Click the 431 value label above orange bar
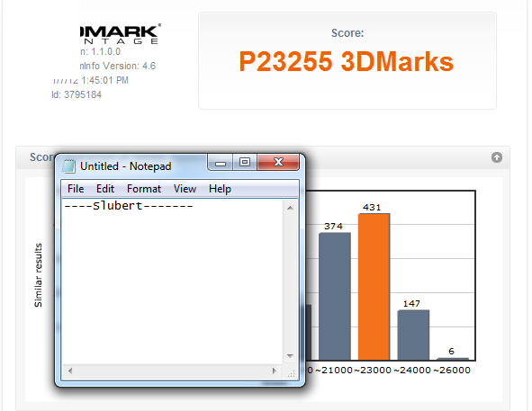 [372, 207]
